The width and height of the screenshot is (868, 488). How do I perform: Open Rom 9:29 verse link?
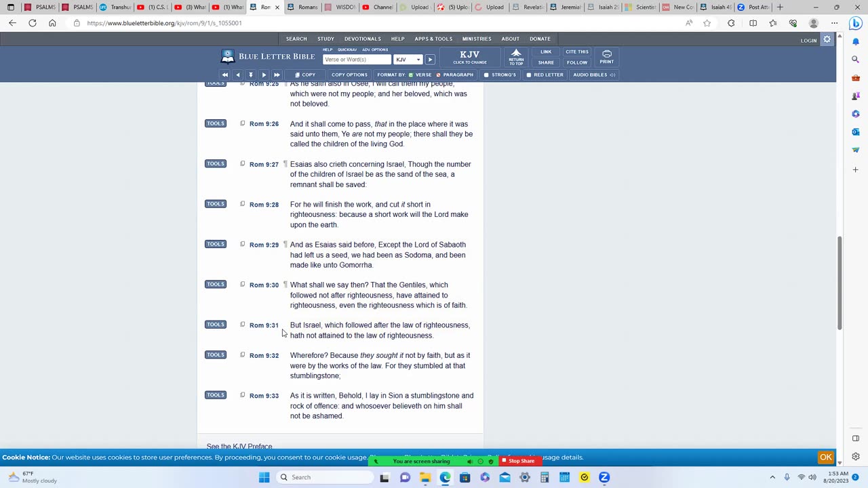pos(264,245)
